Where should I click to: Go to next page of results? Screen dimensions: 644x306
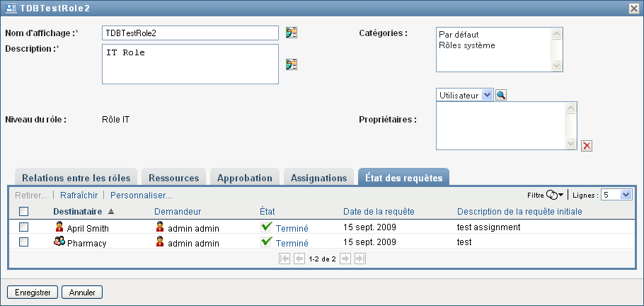pyautogui.click(x=345, y=259)
